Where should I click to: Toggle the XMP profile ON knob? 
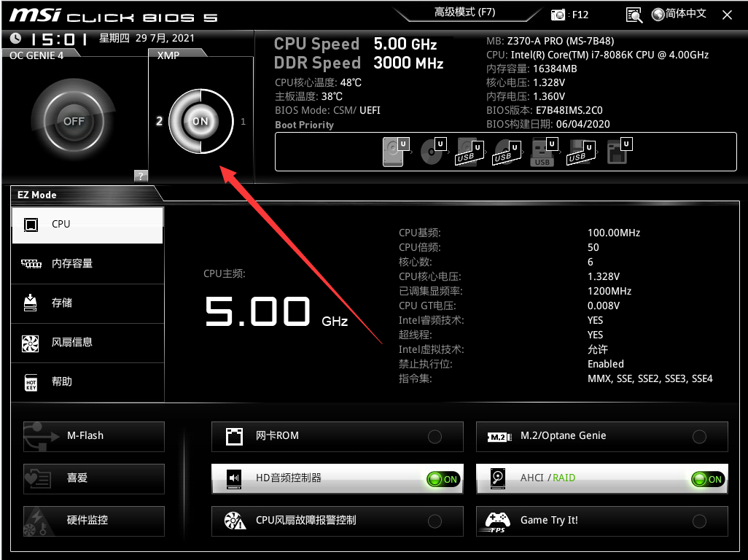(x=200, y=121)
